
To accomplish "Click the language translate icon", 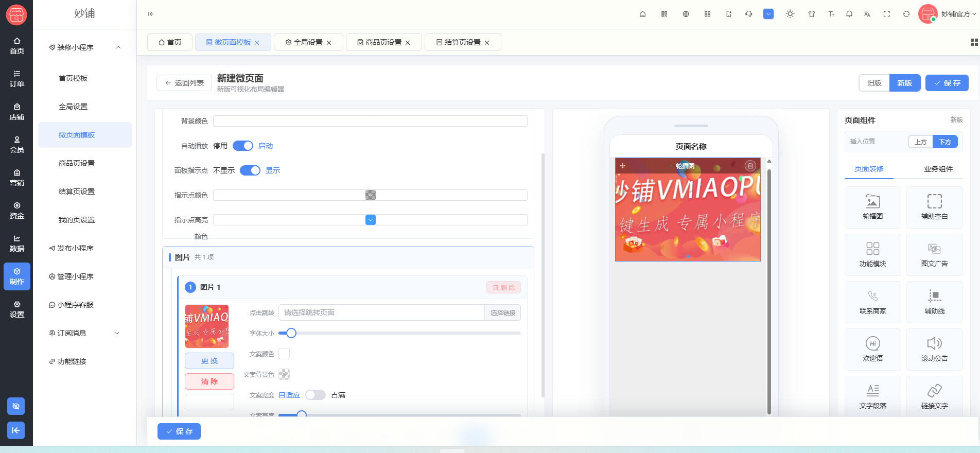I will coord(867,14).
